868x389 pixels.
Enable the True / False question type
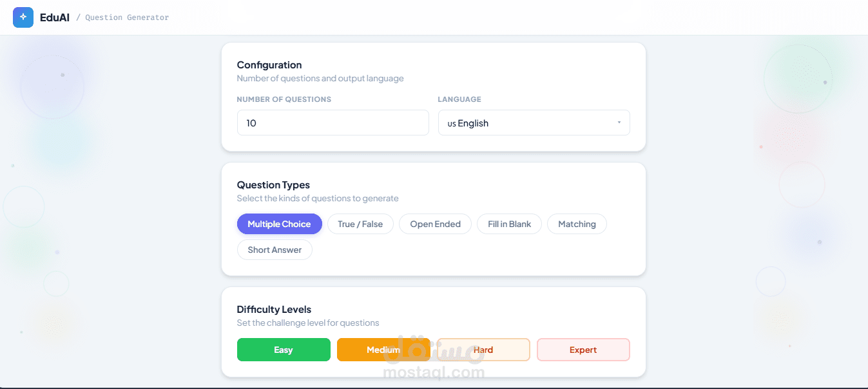360,224
